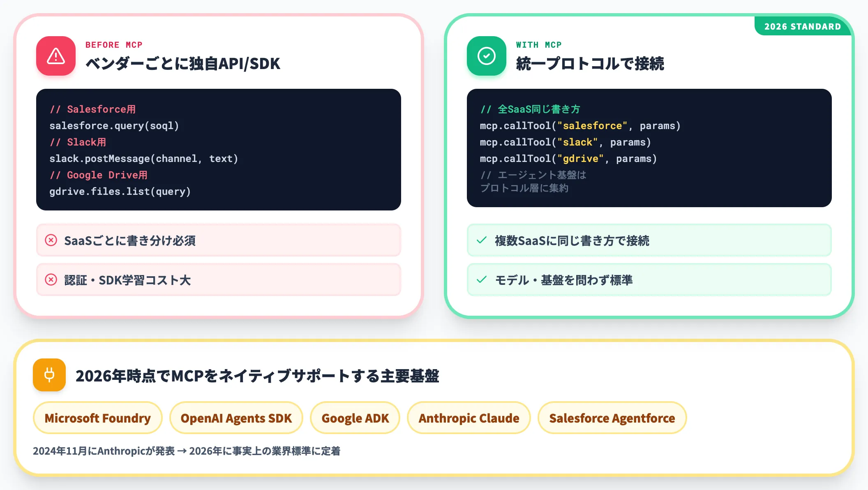Click heading ベンダーごとに独自API/SDK
The height and width of the screenshot is (490, 868).
tap(183, 64)
